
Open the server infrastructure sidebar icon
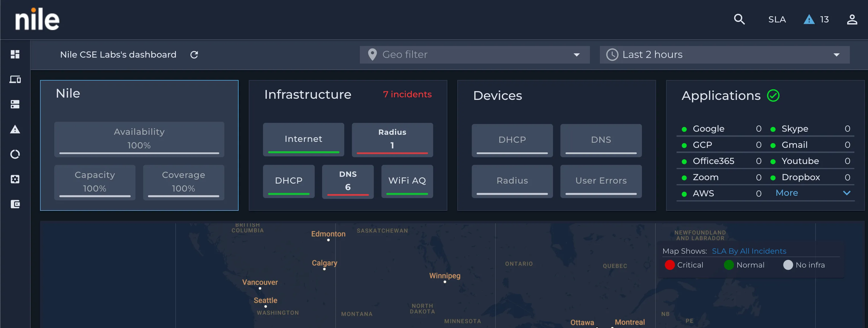point(15,104)
